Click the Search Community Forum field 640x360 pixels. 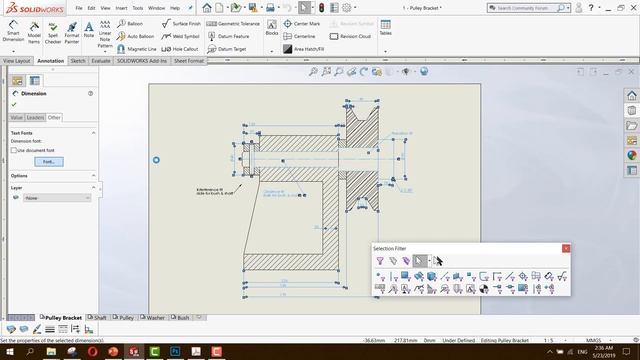coord(524,8)
